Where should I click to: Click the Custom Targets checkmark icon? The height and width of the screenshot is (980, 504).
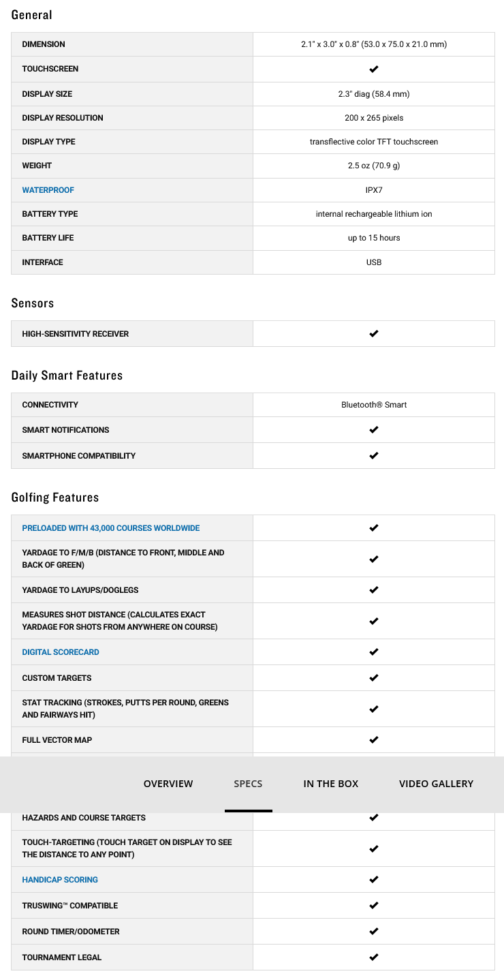[373, 678]
